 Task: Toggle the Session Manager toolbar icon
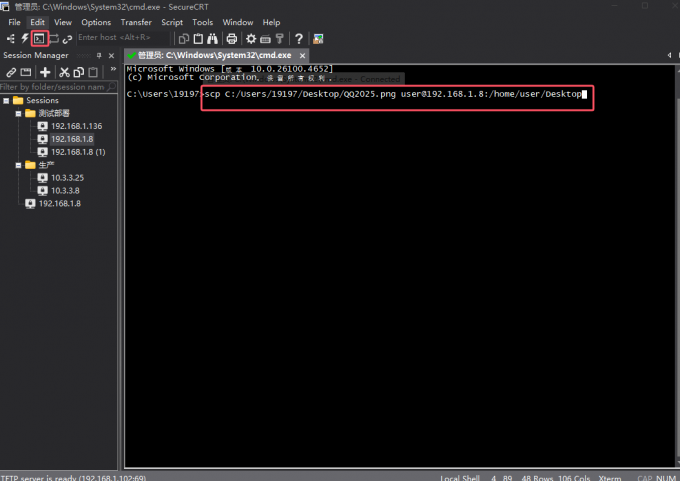tap(11, 39)
